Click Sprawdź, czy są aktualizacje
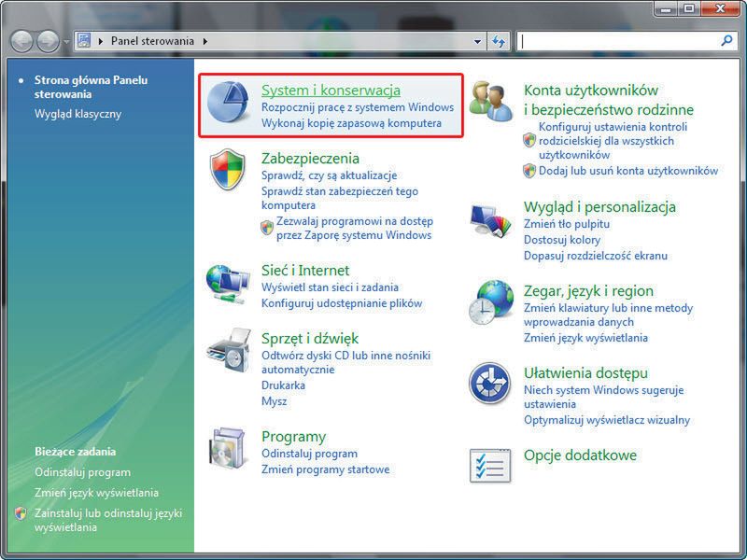 coord(329,175)
